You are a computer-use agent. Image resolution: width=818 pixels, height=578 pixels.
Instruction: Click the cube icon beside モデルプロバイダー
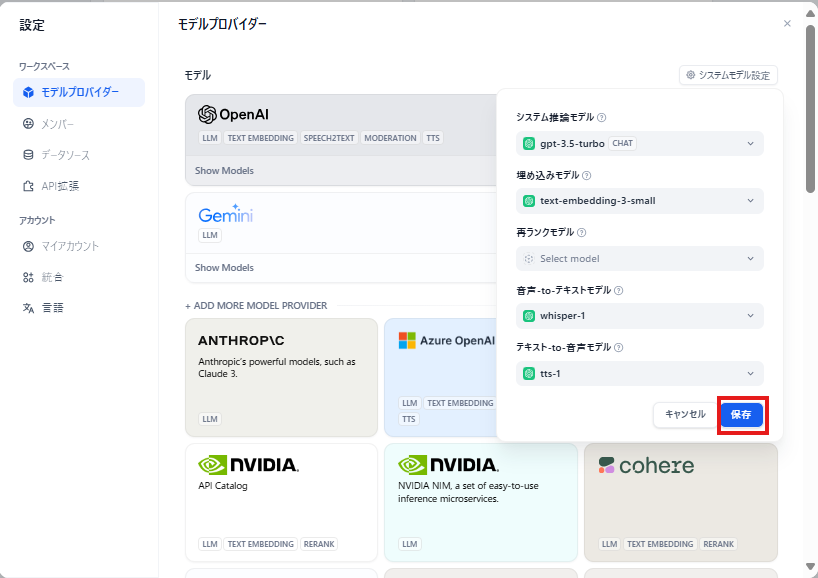click(28, 92)
